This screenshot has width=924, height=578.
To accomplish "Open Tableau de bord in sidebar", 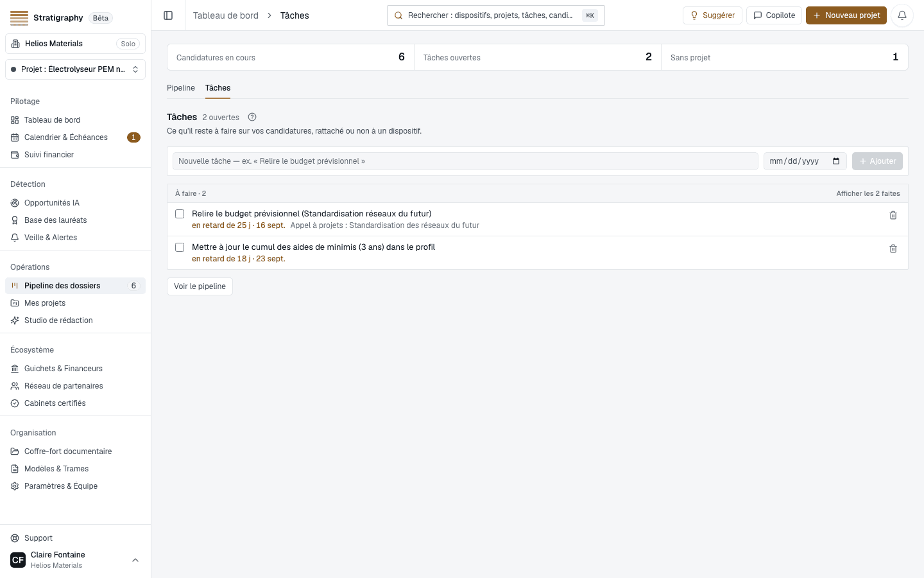I will 75,120.
